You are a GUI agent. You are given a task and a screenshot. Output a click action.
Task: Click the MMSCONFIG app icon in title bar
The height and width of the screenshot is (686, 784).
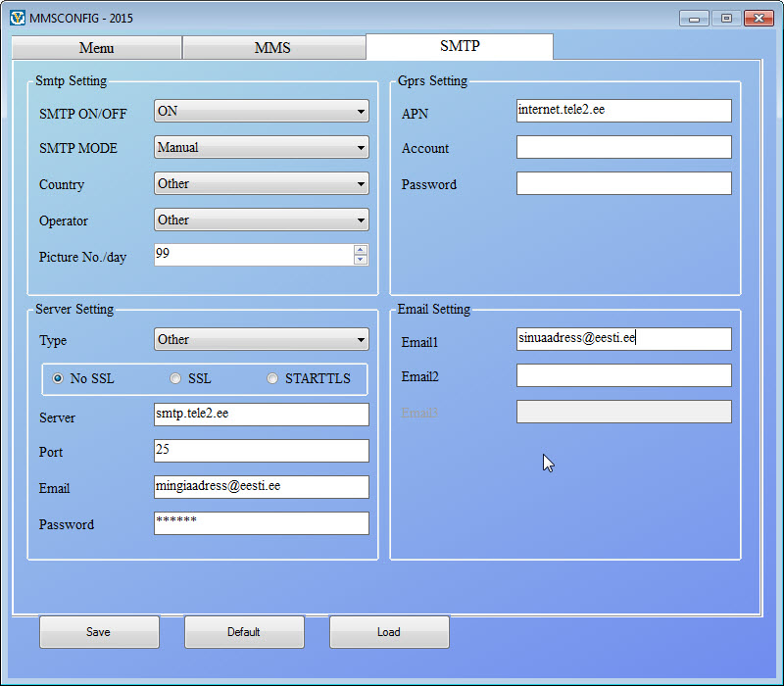pos(18,18)
